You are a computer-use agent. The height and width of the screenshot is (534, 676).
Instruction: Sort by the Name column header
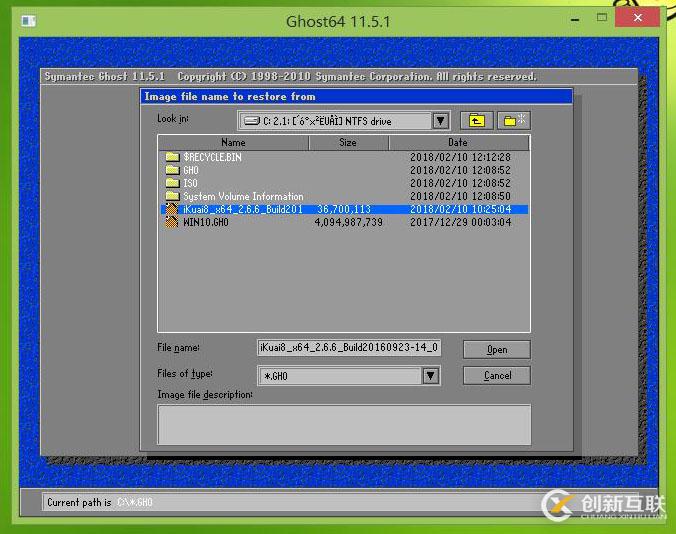coord(233,143)
